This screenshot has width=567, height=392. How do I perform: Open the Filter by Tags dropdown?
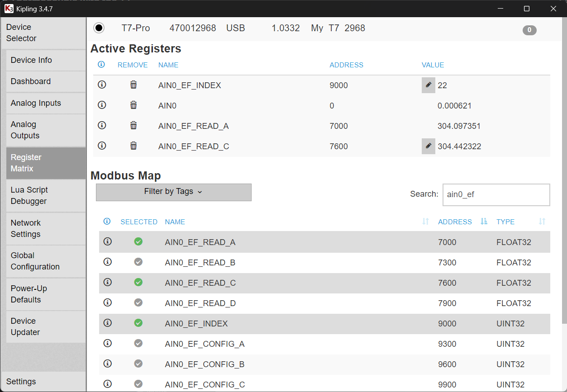coord(174,192)
